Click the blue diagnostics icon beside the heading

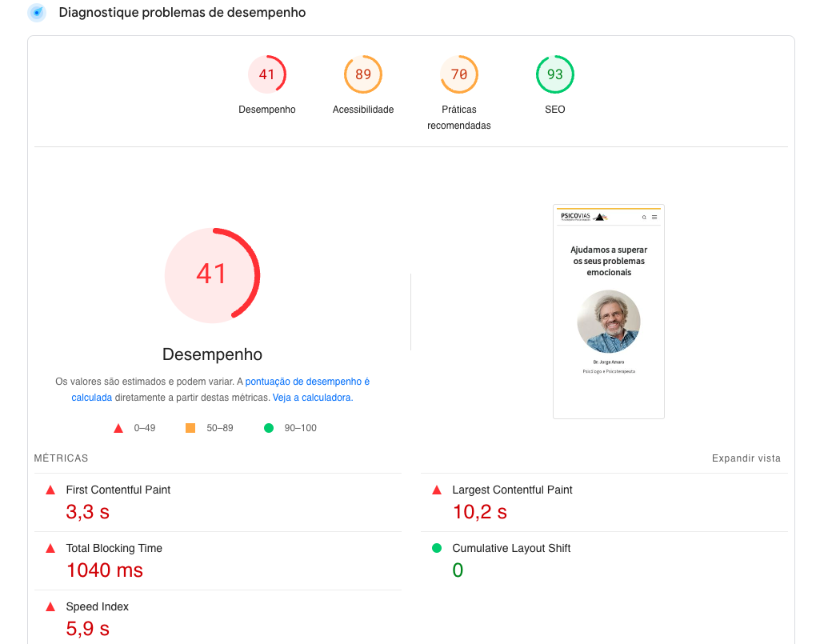point(37,13)
